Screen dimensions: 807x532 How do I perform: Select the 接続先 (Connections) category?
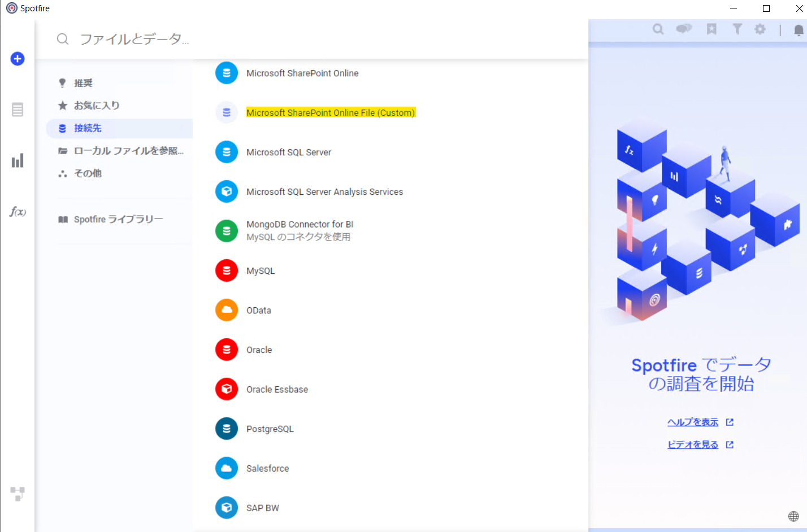point(119,128)
